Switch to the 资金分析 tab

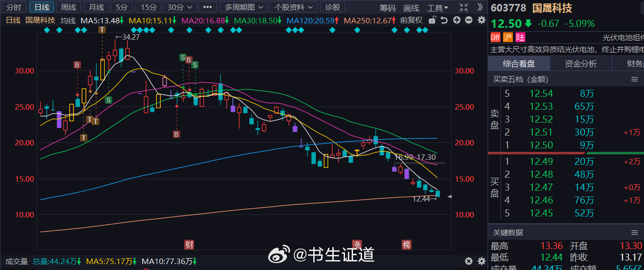(x=580, y=64)
